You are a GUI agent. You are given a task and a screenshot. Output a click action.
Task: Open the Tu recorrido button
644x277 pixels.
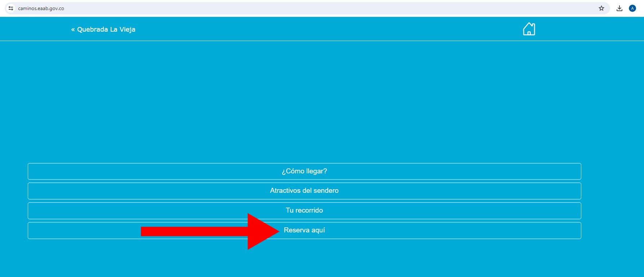[305, 211]
